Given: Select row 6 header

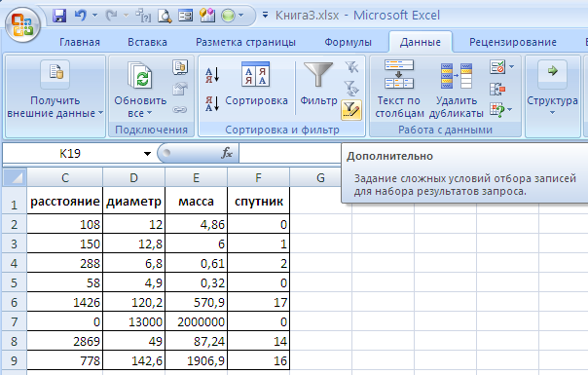Looking at the screenshot, I should click(15, 302).
